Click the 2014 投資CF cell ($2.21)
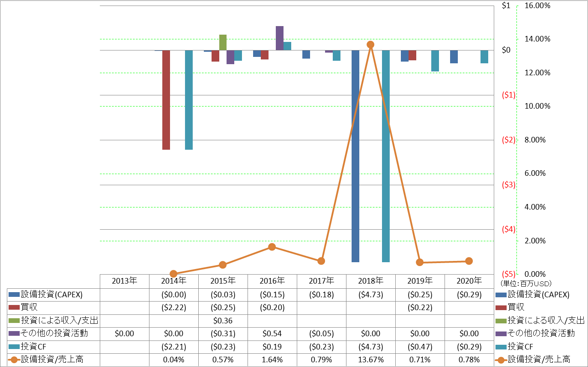The image size is (588, 367). click(173, 346)
